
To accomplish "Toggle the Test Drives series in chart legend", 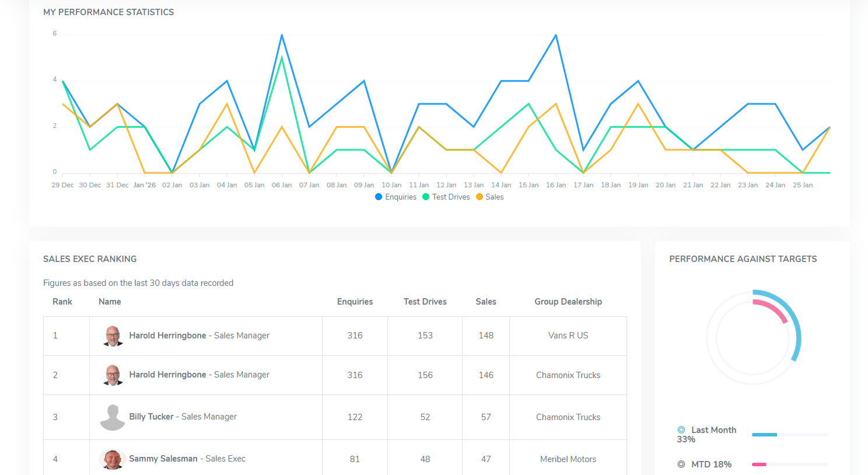I will click(x=446, y=197).
